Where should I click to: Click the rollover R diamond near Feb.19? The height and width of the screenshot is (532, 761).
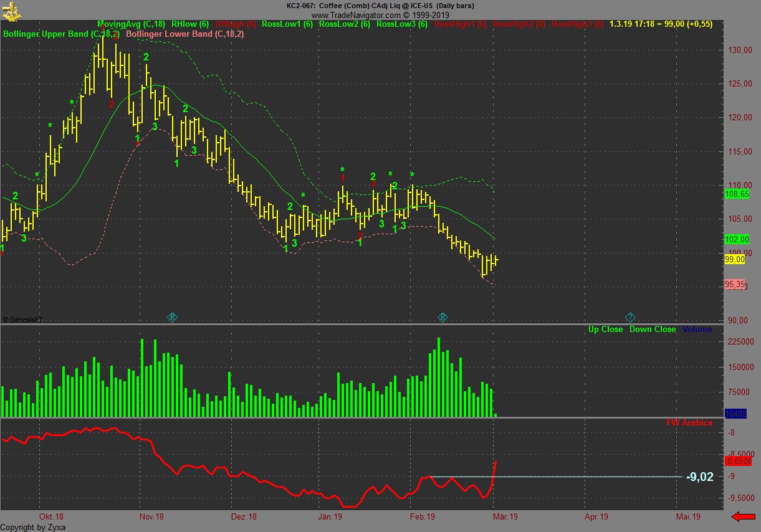click(x=443, y=318)
